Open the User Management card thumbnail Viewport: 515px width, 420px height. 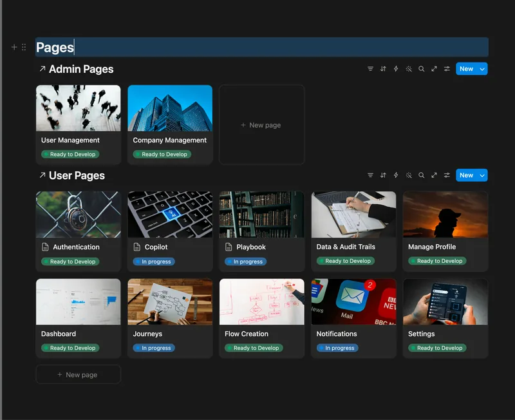(x=78, y=108)
